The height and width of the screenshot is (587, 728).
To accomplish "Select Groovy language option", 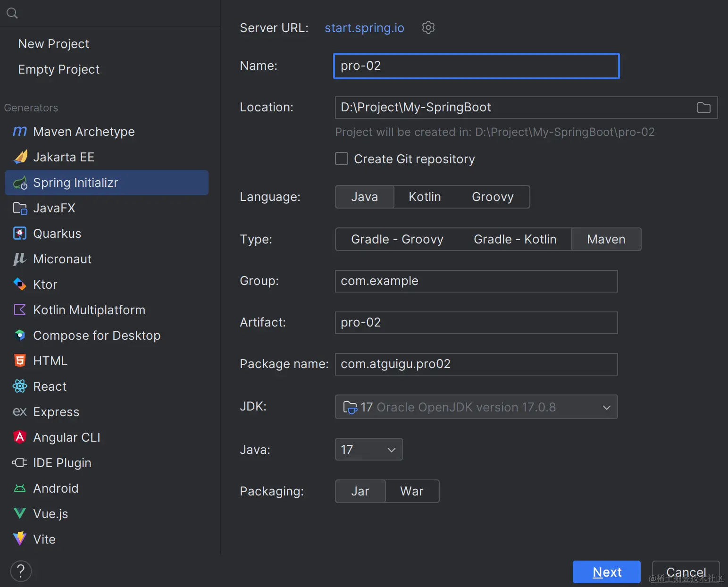I will coord(493,197).
